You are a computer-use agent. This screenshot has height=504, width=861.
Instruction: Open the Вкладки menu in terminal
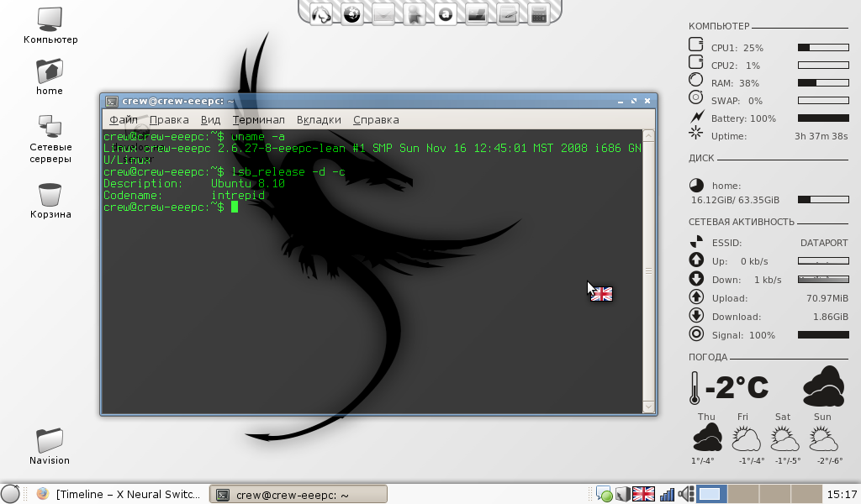pos(319,119)
